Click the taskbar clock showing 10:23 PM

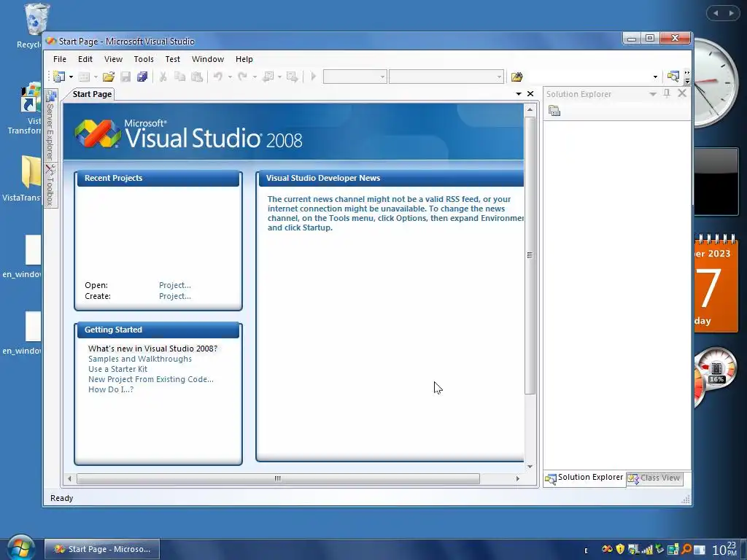pos(724,549)
